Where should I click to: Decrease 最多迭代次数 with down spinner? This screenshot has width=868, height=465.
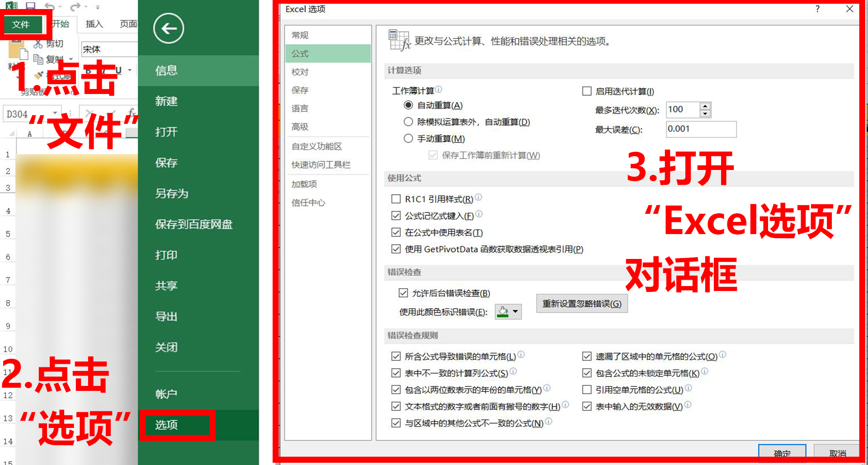[x=705, y=114]
